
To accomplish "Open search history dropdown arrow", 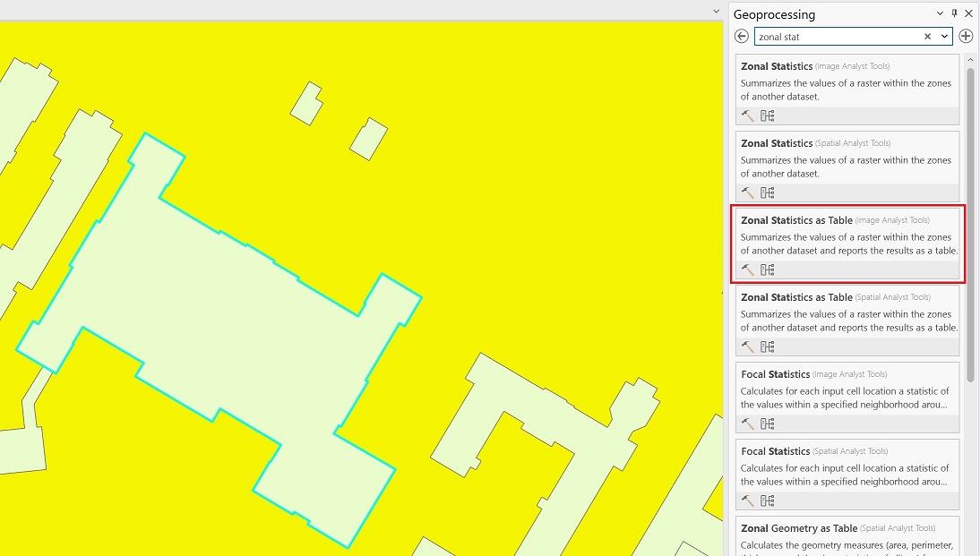I will 944,37.
